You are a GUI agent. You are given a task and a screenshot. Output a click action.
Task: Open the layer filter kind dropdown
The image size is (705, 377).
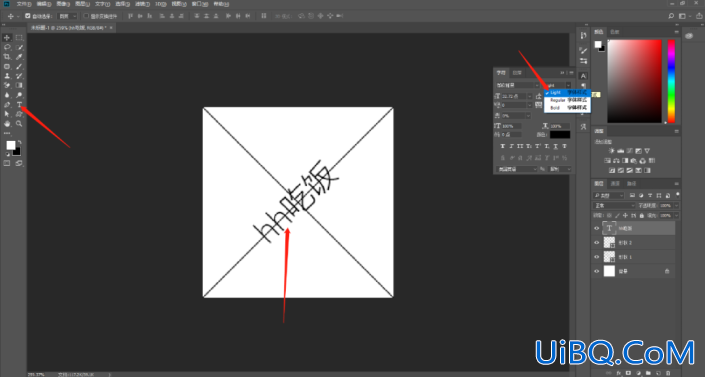point(609,195)
